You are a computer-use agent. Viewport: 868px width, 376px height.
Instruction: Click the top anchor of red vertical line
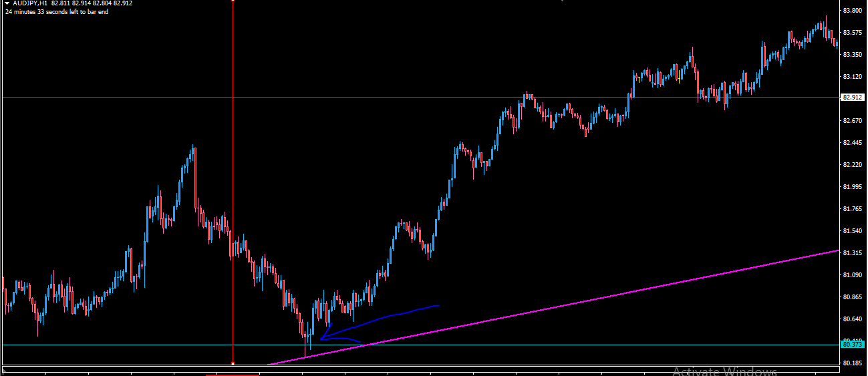point(233,1)
